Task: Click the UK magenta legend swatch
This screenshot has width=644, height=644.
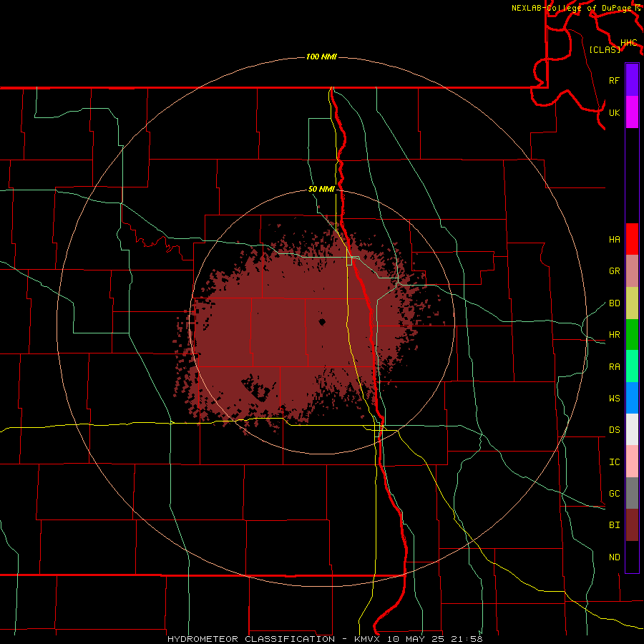Action: 632,112
